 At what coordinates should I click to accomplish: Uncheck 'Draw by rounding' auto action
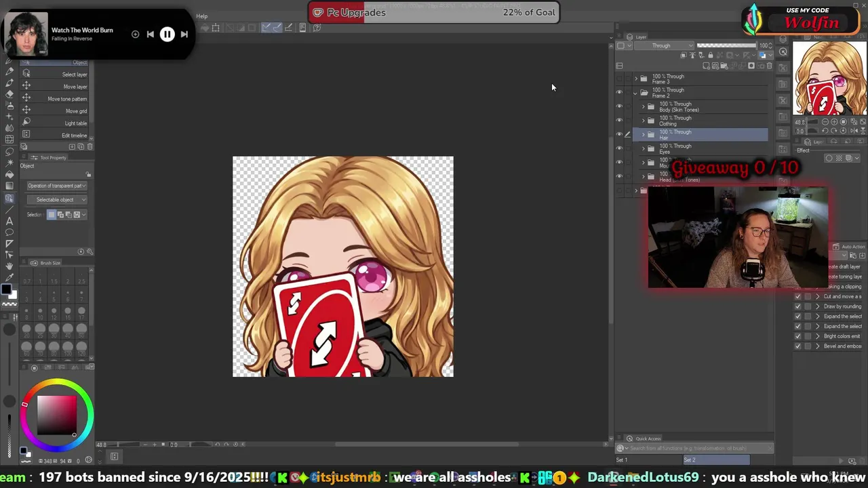[797, 306]
